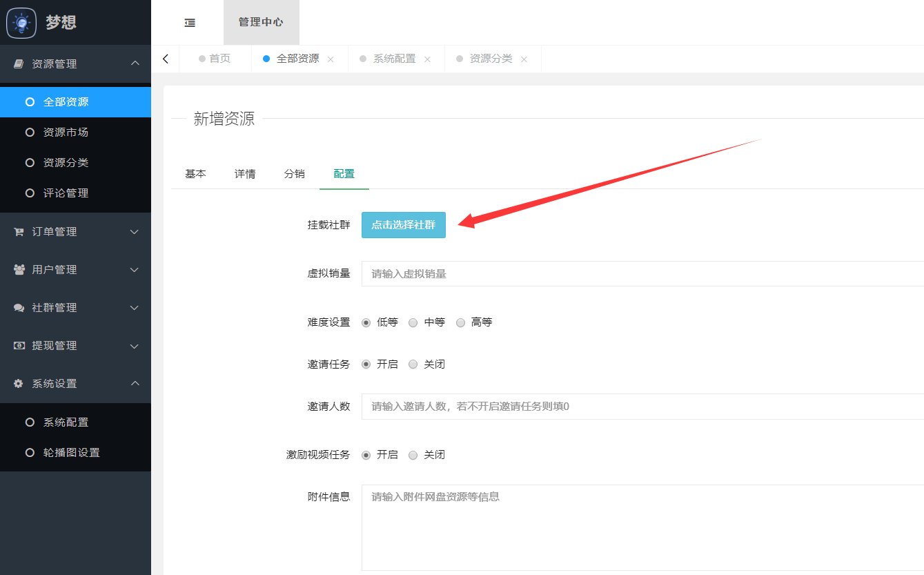The height and width of the screenshot is (575, 924).
Task: Click the cart icon of 订单管理
Action: pos(19,232)
